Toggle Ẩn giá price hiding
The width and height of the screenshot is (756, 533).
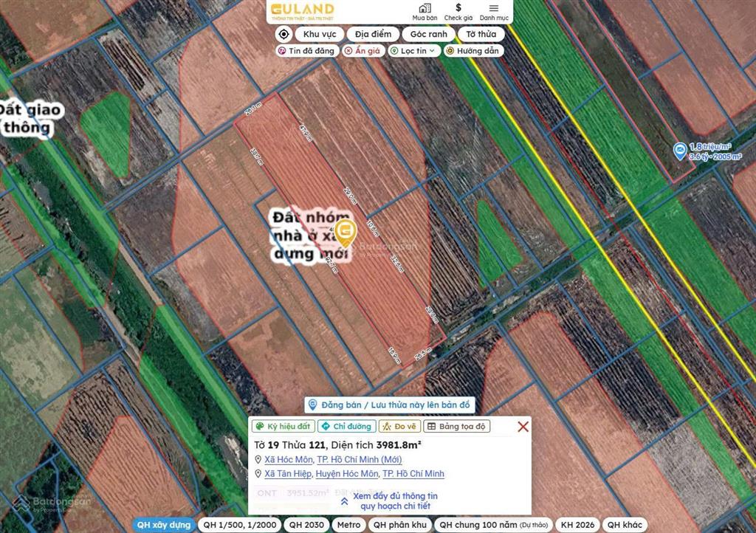tap(362, 51)
